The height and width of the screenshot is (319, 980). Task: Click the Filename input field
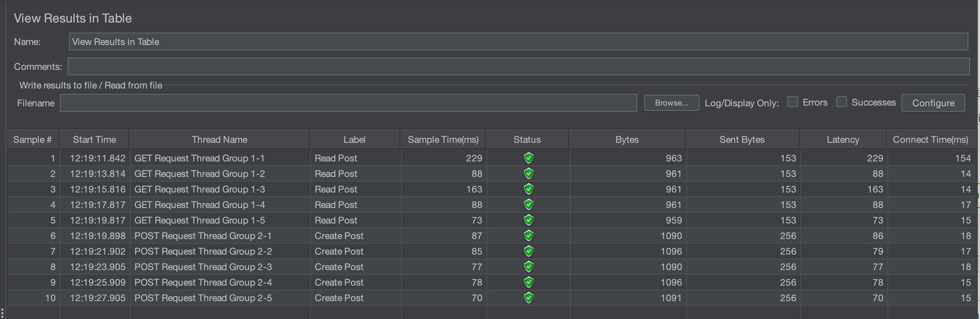click(x=348, y=103)
